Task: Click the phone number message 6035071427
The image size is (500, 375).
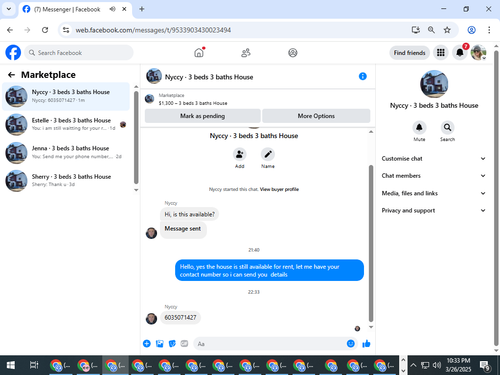Action: [x=180, y=317]
